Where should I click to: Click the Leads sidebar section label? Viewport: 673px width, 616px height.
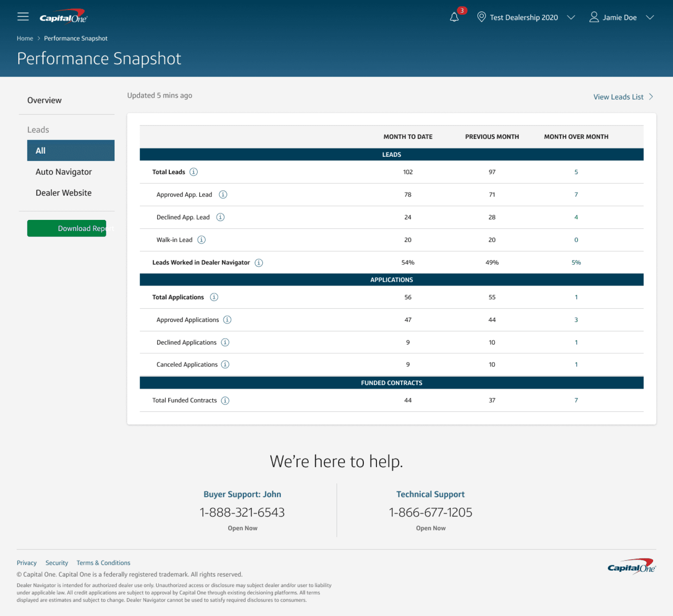click(x=38, y=130)
